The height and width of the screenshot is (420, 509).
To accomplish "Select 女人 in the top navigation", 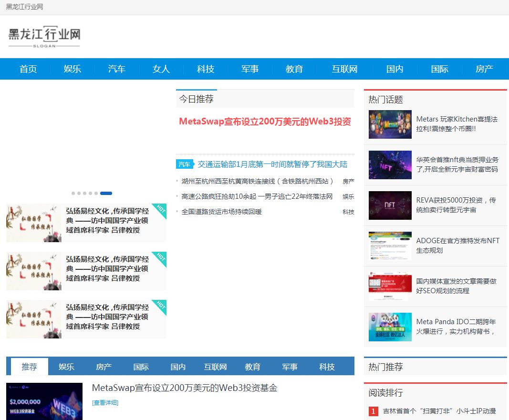I will [161, 69].
